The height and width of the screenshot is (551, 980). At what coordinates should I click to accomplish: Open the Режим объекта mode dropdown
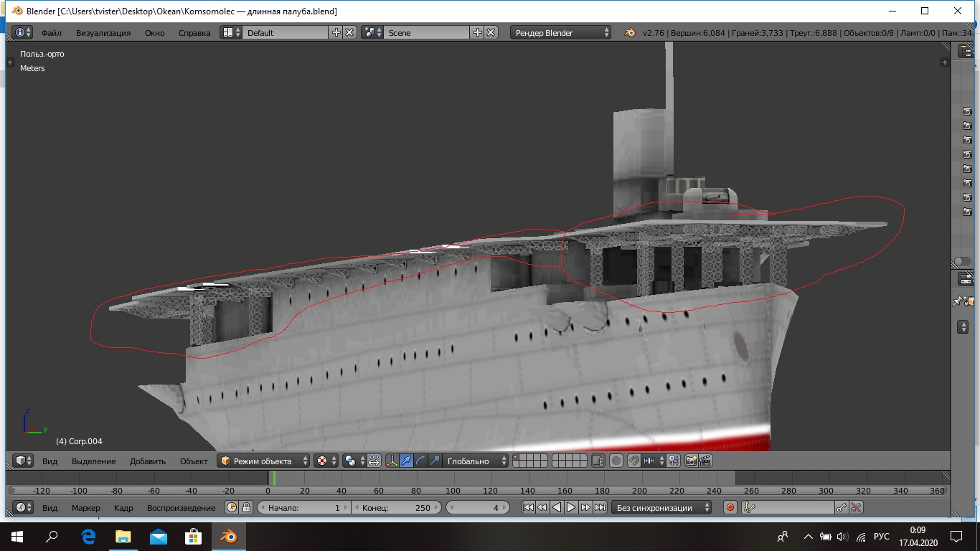263,461
